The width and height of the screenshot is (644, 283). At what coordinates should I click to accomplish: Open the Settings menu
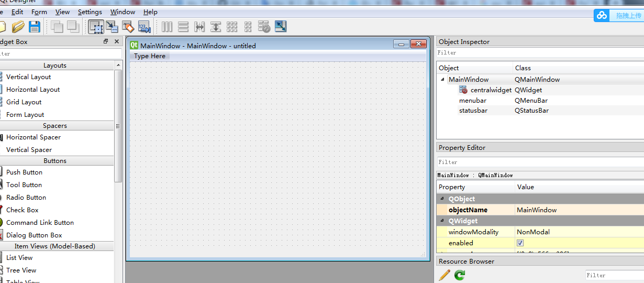(90, 12)
